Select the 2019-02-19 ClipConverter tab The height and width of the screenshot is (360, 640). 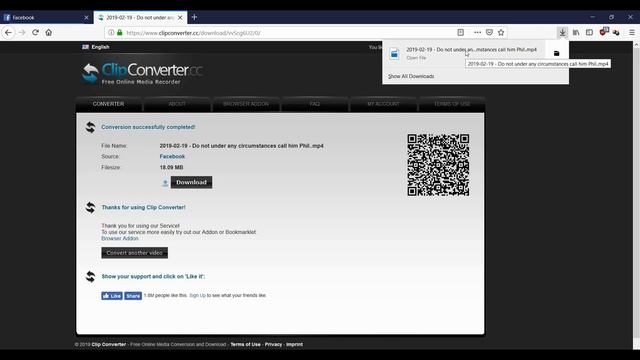[140, 18]
